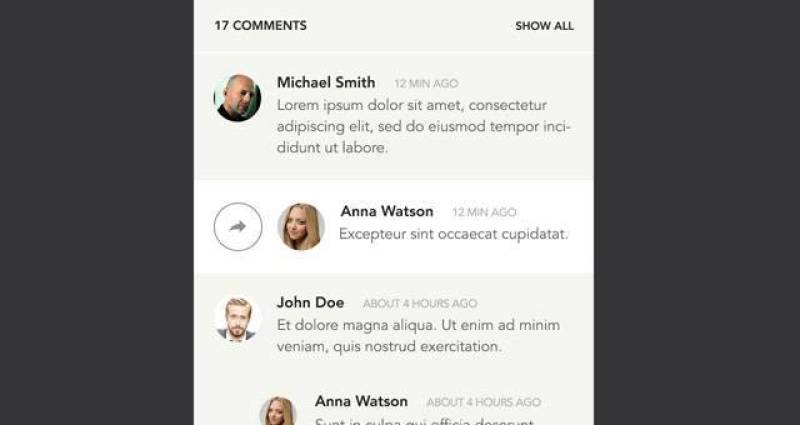Select John Doe's Et dolore magna comment

(418, 336)
